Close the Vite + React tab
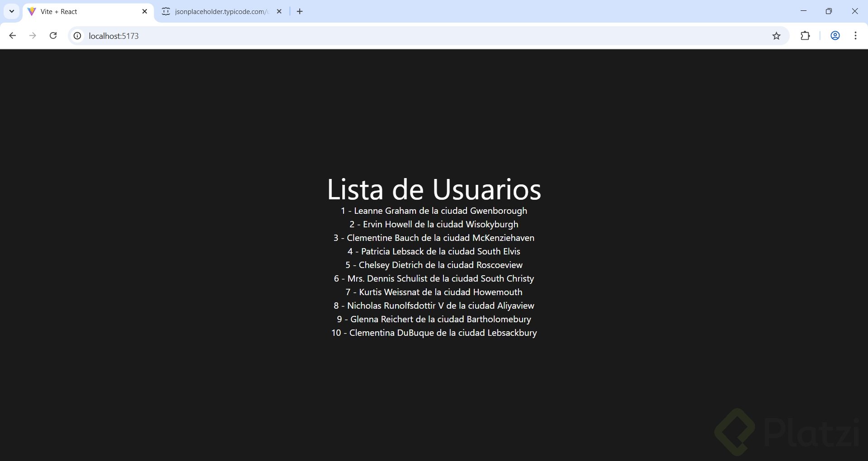868x461 pixels. (x=145, y=12)
